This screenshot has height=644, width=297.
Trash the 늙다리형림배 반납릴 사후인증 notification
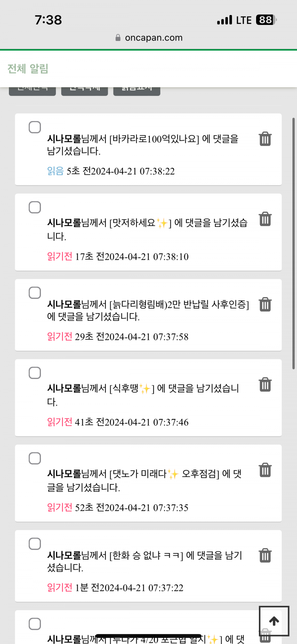265,305
